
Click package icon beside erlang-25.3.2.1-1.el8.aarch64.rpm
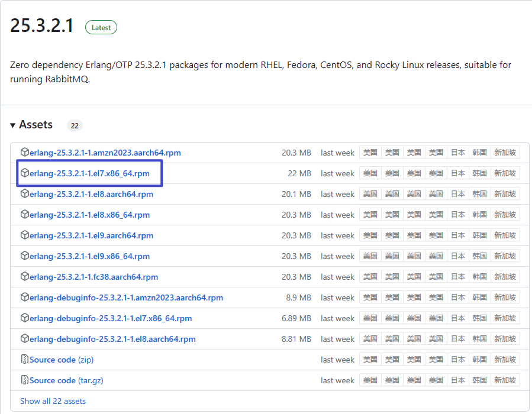(25, 194)
